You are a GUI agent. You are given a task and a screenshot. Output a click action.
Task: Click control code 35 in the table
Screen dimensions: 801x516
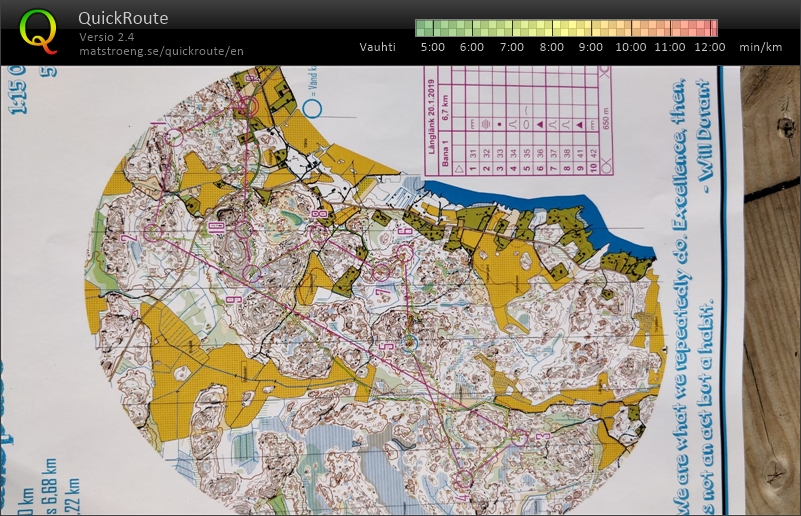(x=527, y=153)
